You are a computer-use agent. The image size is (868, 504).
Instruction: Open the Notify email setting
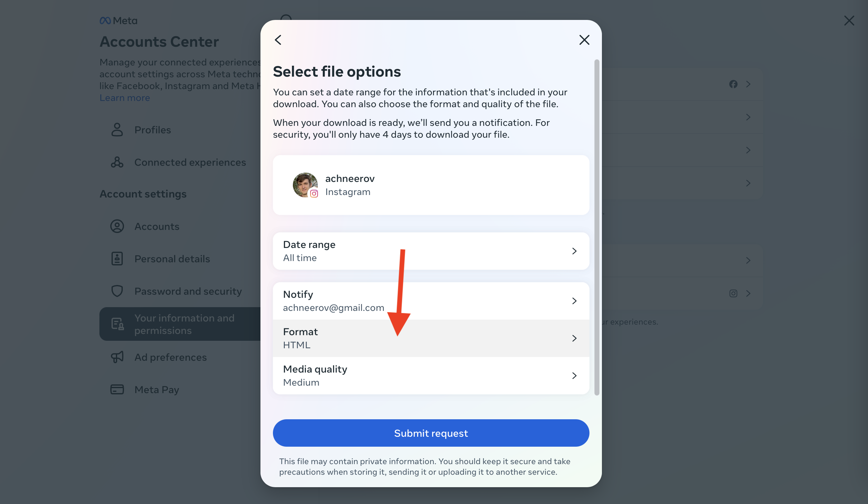431,301
